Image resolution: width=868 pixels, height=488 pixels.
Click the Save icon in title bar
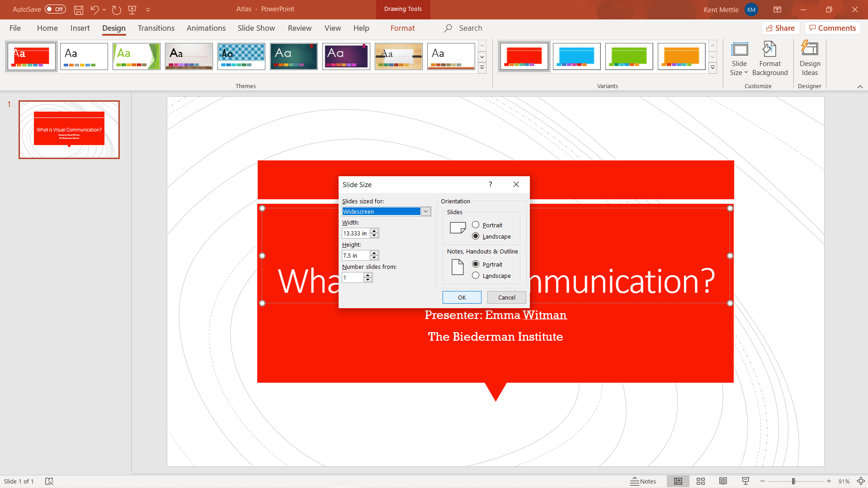(x=79, y=9)
